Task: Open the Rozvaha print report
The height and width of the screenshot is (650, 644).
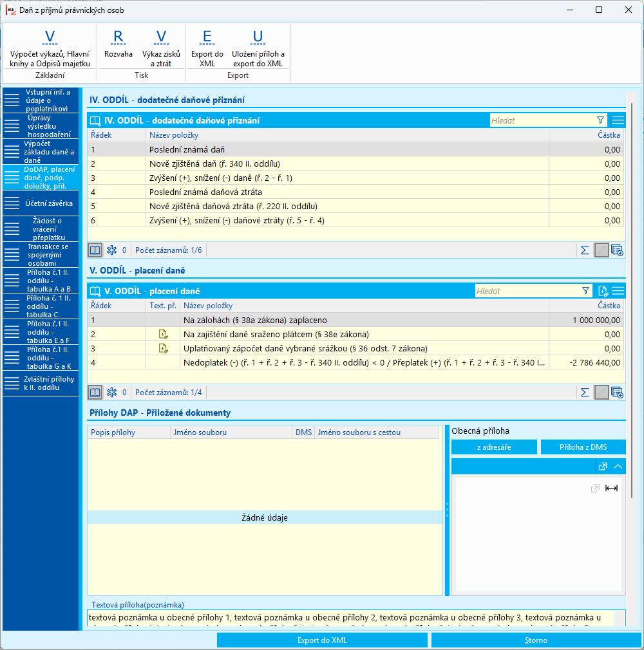Action: tap(118, 43)
